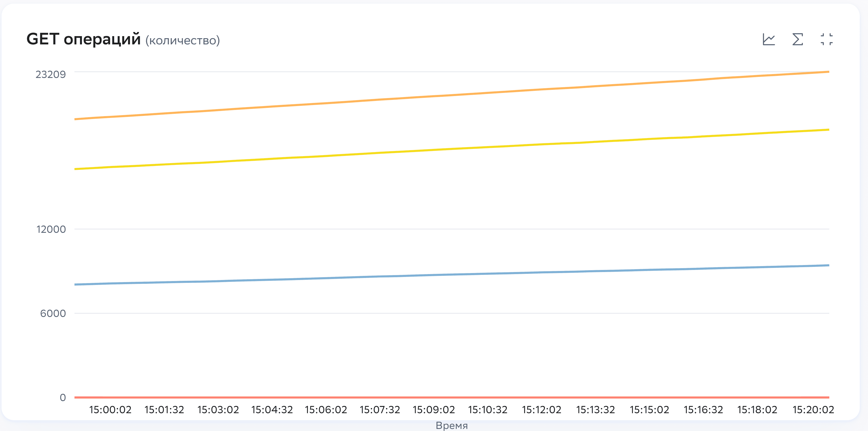Click the 0 y-axis label
868x431 pixels.
click(63, 398)
